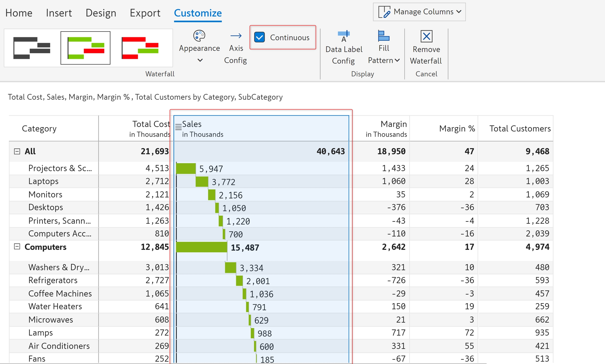Collapse the All row group
The width and height of the screenshot is (605, 364).
[x=17, y=152]
